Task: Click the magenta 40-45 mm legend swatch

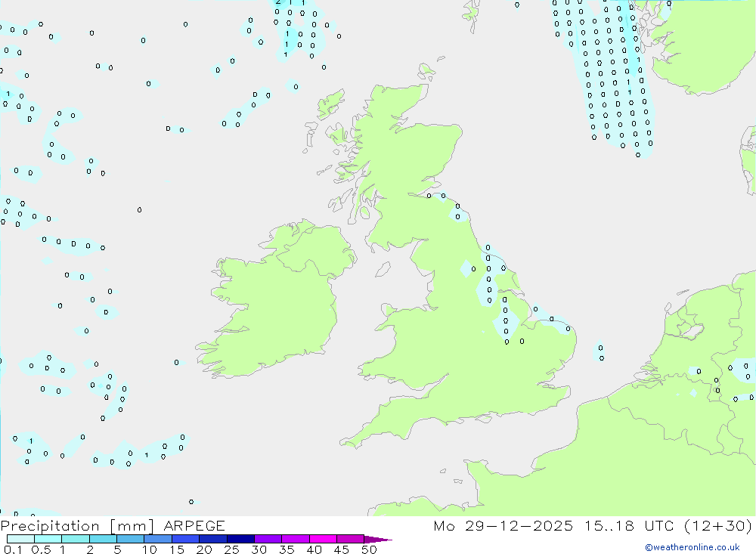Action: click(323, 539)
